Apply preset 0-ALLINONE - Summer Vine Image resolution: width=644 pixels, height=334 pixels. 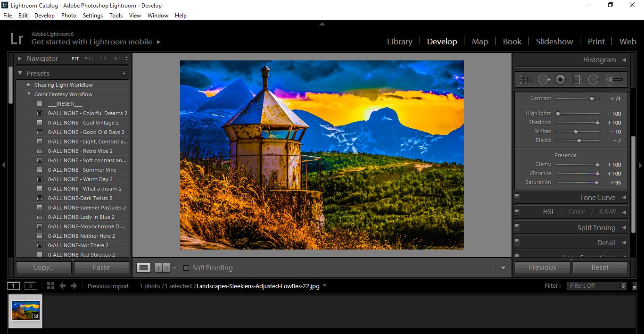(82, 170)
